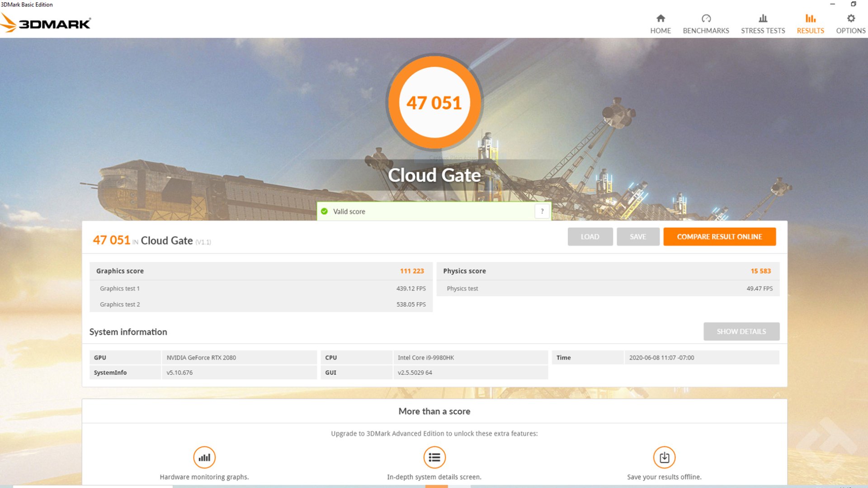This screenshot has width=868, height=488.
Task: Switch to the STRESS TESTS tab label
Action: click(763, 31)
